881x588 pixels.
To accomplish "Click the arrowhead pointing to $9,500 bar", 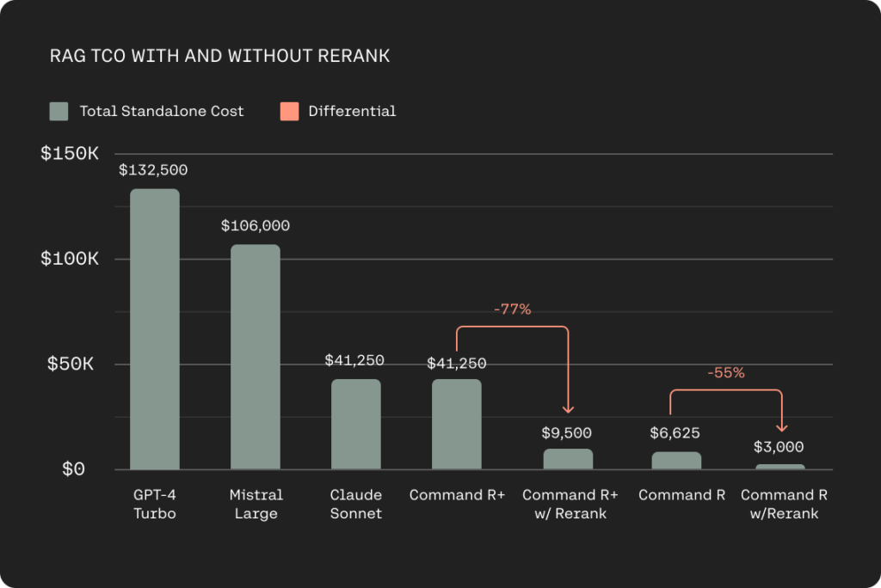I will tap(568, 409).
